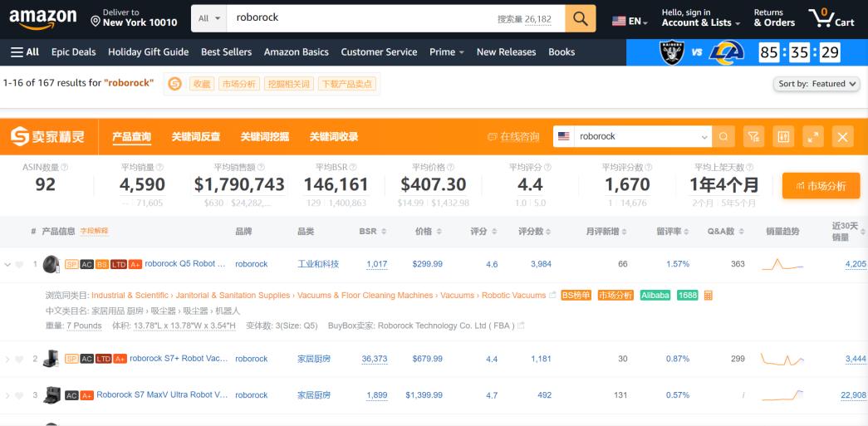
Task: Click the calculator icon in category row
Action: [x=708, y=296]
